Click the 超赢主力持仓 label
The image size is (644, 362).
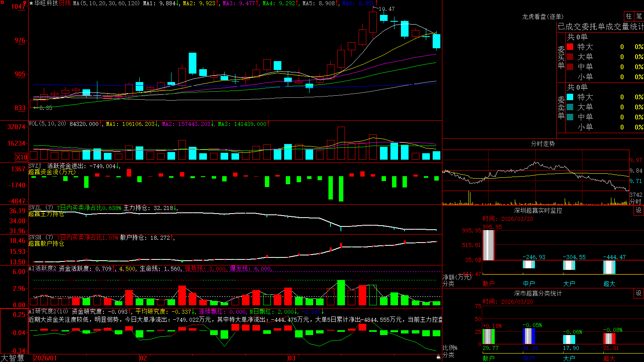(x=46, y=214)
